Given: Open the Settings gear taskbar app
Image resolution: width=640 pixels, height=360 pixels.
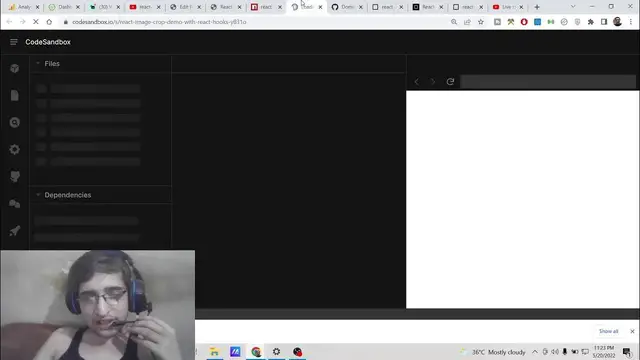Looking at the screenshot, I should click(x=276, y=351).
